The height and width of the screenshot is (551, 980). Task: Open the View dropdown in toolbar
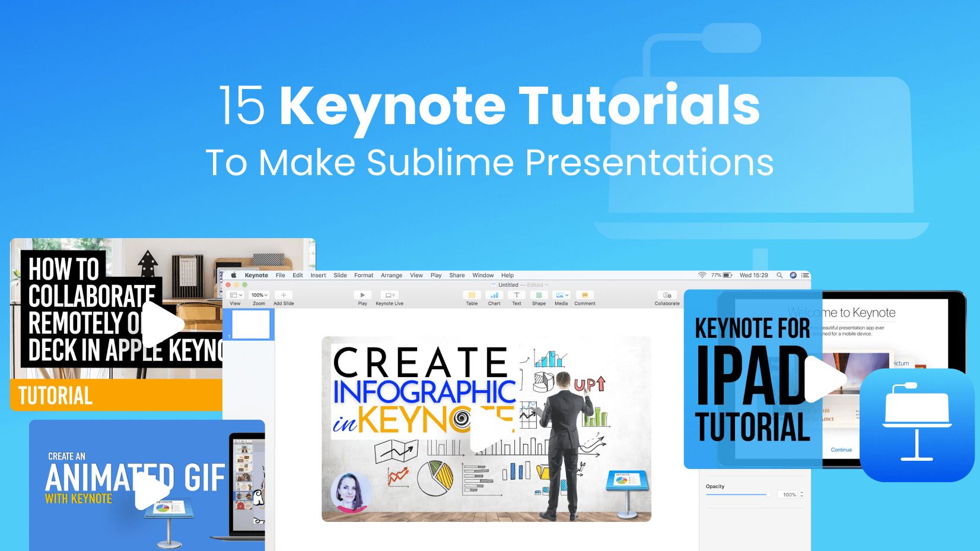pos(236,296)
